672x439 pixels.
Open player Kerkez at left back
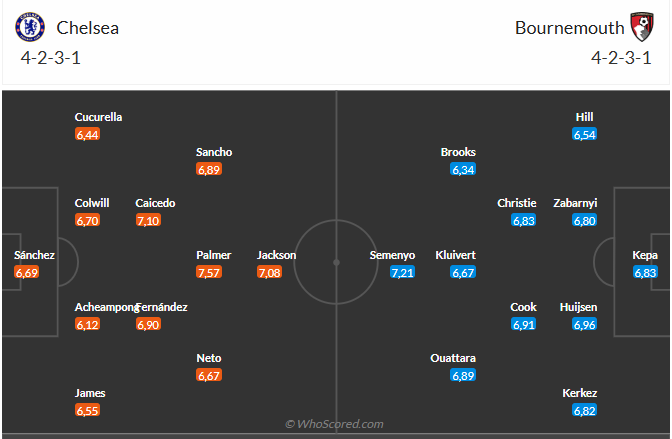pos(579,393)
